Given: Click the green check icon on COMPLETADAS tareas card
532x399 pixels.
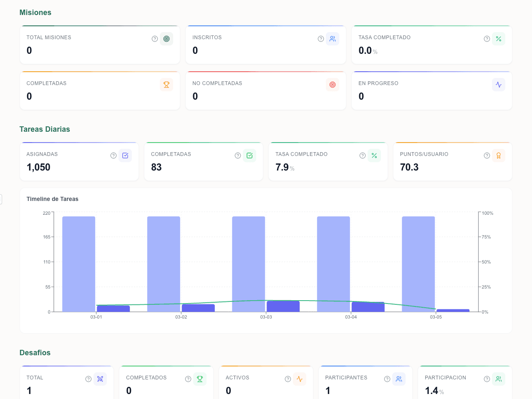Looking at the screenshot, I should [x=250, y=155].
